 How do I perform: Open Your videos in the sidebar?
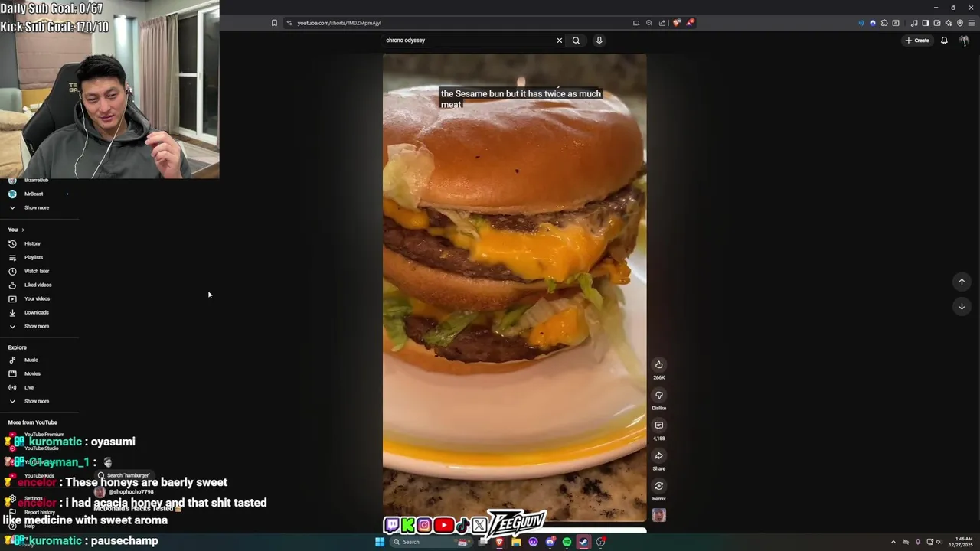tap(38, 298)
